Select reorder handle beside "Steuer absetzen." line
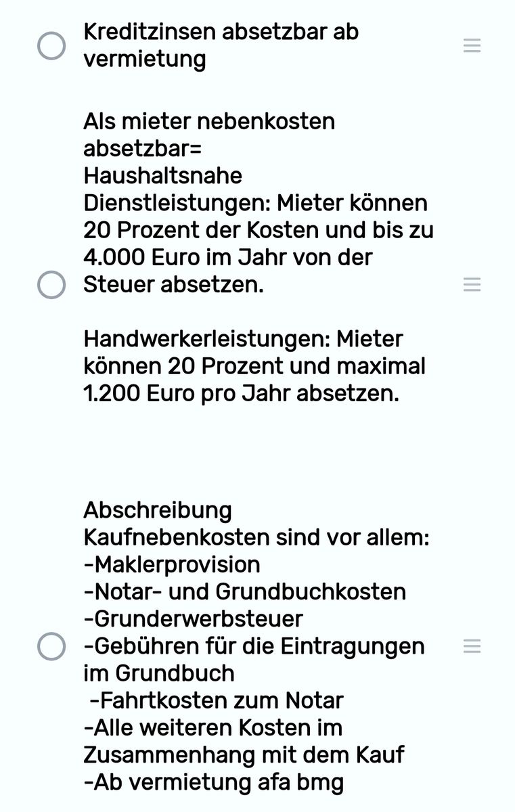Screen dimensions: 515x812 472,284
